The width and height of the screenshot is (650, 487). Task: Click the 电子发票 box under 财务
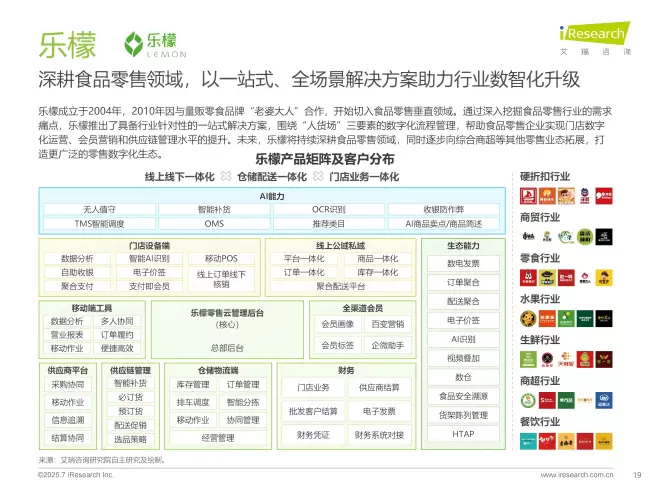[379, 411]
